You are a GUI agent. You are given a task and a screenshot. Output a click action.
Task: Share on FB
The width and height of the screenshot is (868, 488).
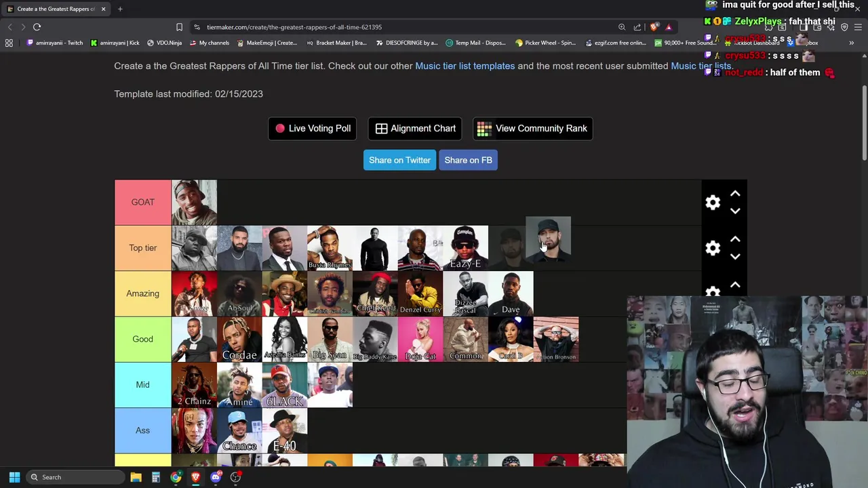pyautogui.click(x=468, y=160)
